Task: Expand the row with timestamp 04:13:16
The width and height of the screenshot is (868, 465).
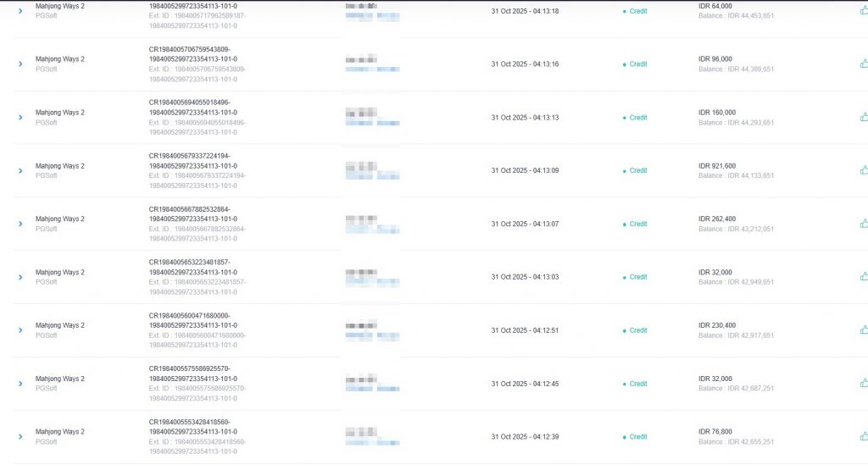Action: point(20,64)
